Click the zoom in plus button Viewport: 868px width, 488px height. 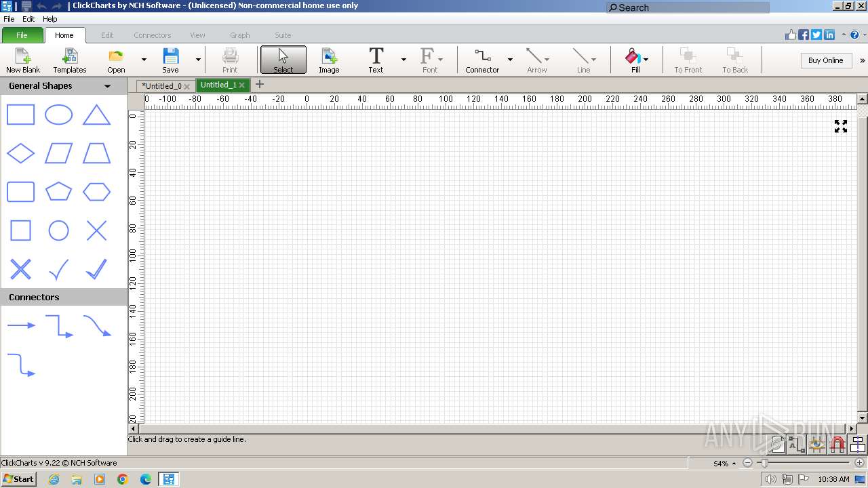860,463
